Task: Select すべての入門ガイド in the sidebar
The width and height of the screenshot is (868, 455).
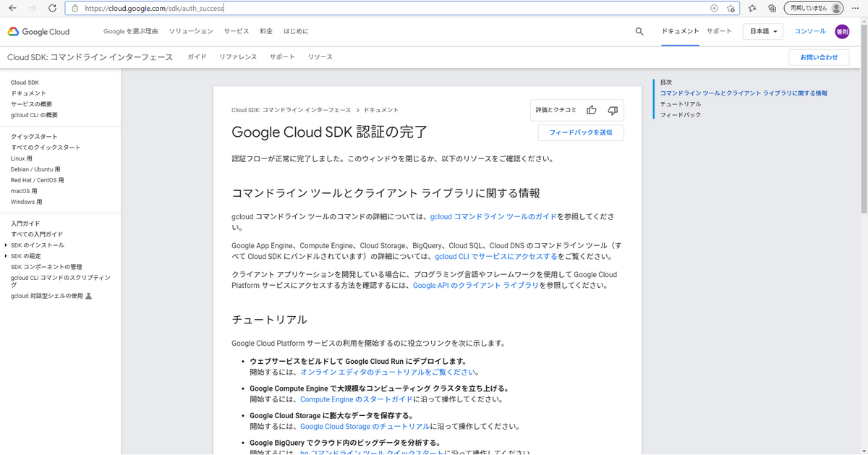Action: coord(37,234)
